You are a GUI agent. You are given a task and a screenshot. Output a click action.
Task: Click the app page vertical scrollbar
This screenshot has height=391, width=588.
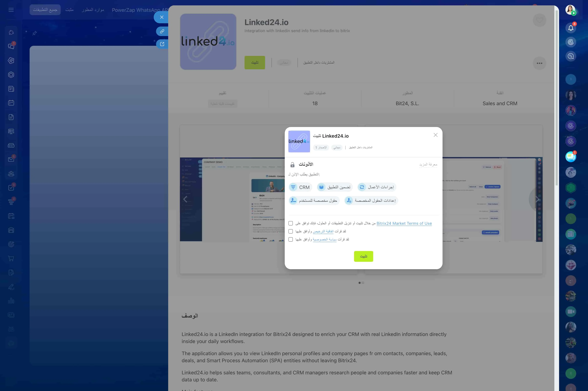click(x=556, y=98)
